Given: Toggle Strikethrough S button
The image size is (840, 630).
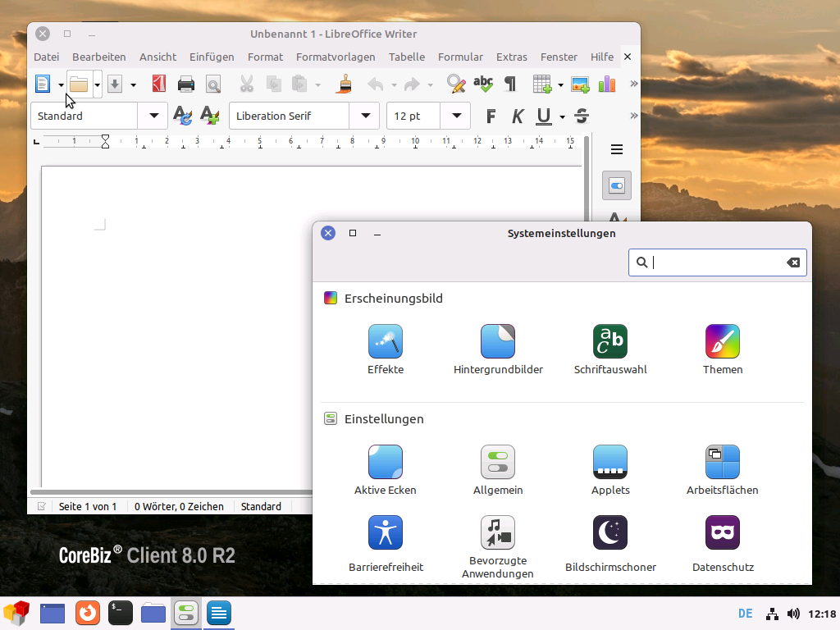Looking at the screenshot, I should click(582, 116).
